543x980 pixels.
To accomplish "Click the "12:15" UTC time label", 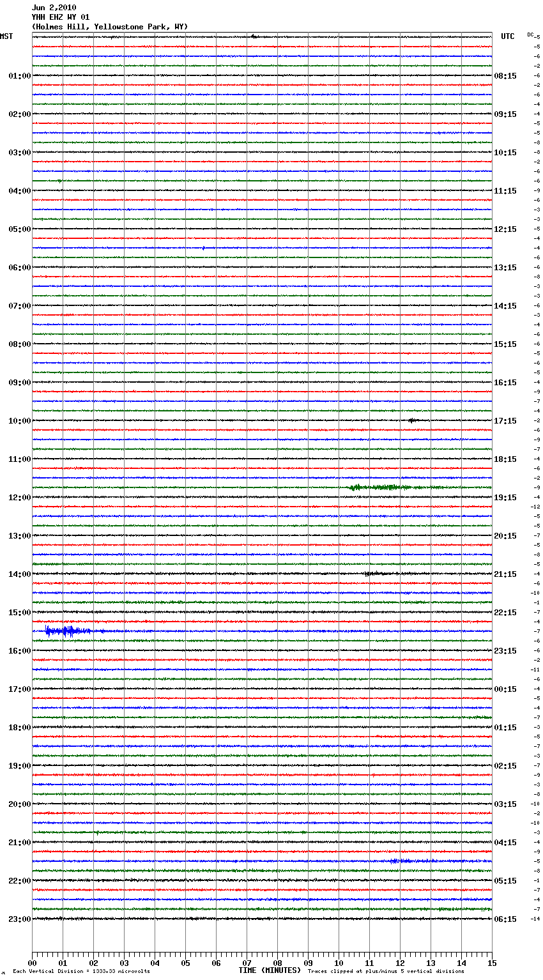I will point(505,229).
